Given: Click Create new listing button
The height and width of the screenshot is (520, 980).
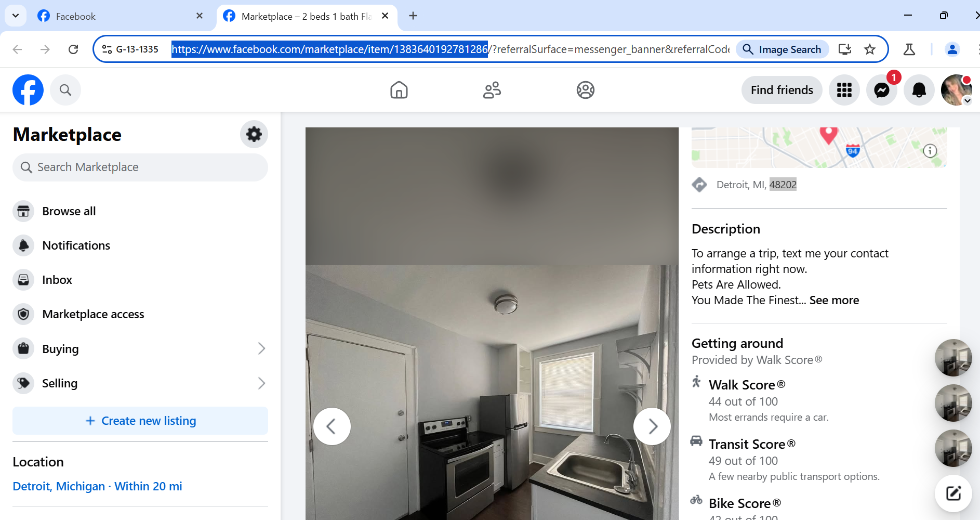Looking at the screenshot, I should [x=140, y=421].
